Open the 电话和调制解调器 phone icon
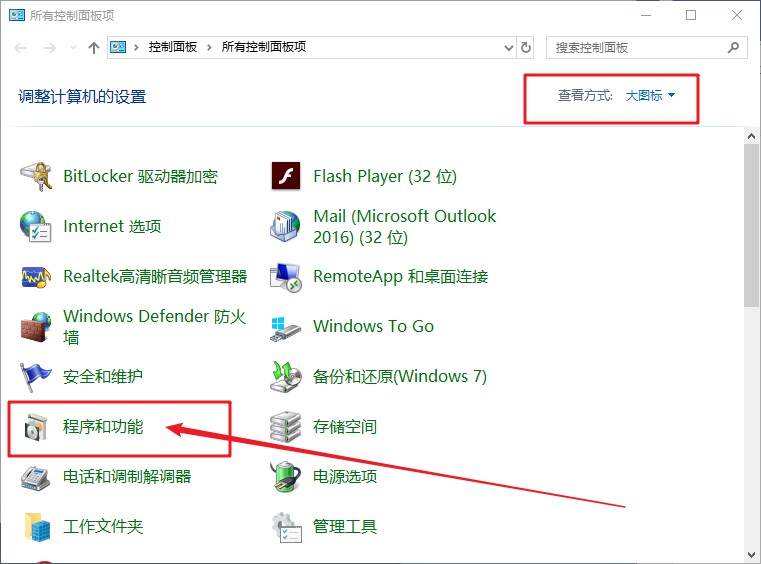 pos(35,478)
